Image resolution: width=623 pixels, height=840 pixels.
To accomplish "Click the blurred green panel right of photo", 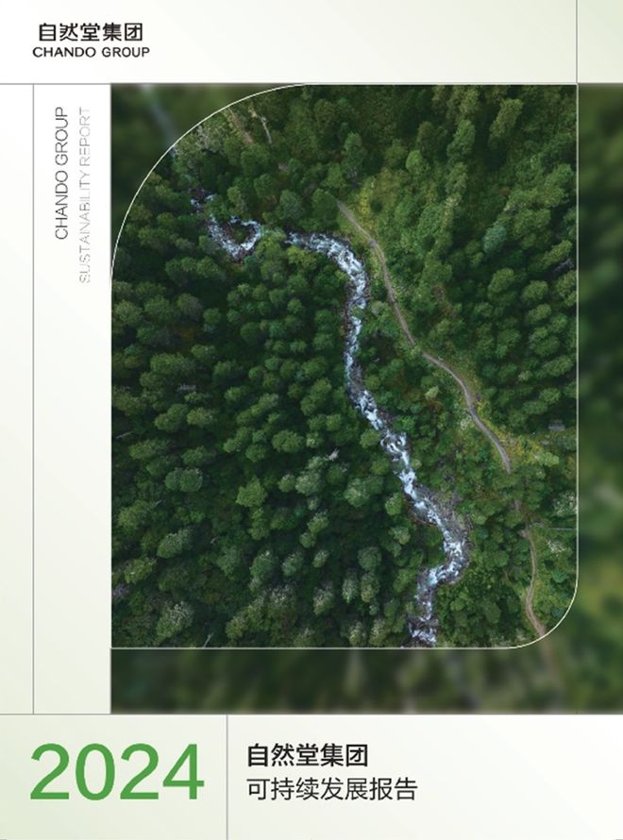I will click(x=600, y=398).
